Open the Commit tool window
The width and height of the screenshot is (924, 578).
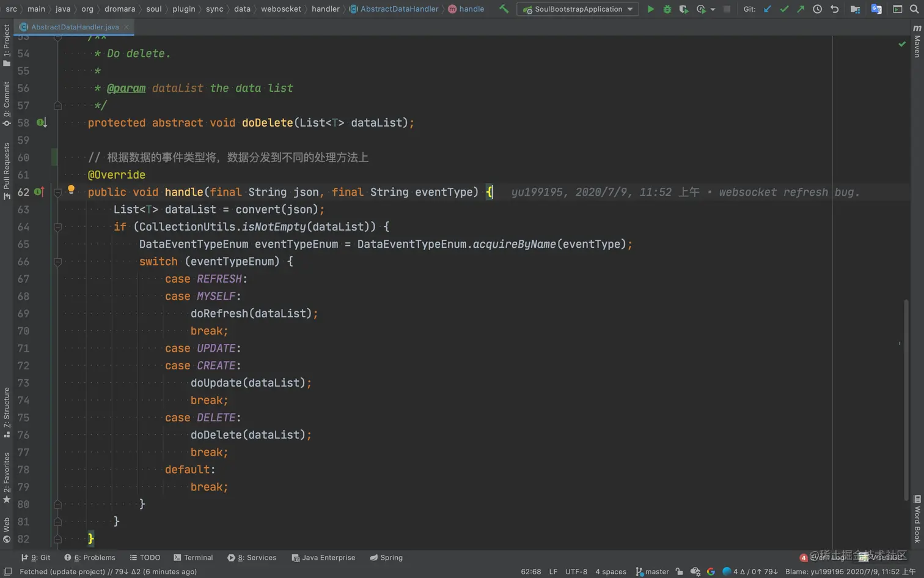click(x=7, y=104)
